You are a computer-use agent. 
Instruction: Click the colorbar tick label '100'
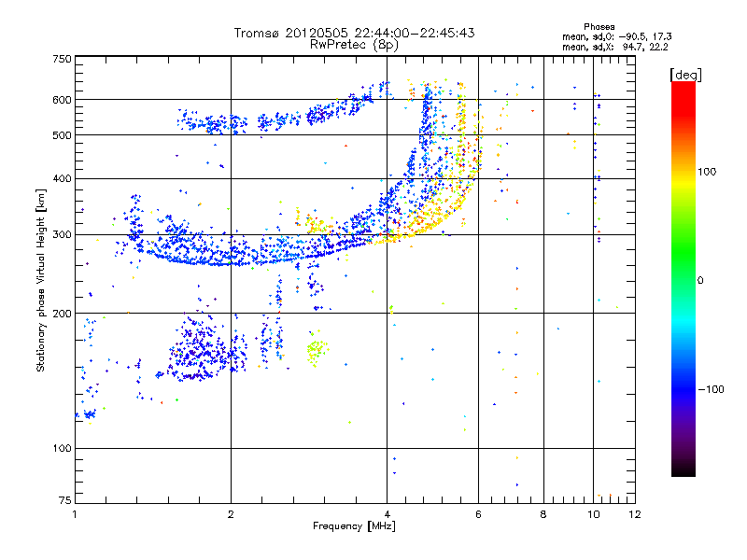(707, 172)
